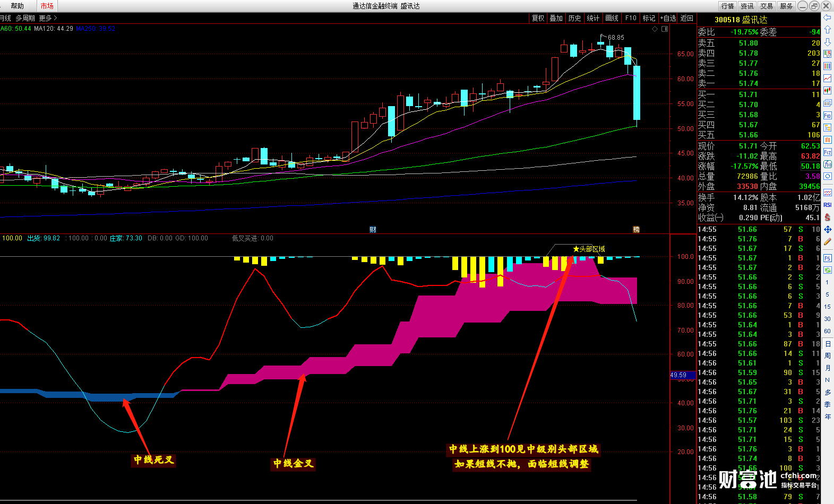The image size is (834, 504).
Task: Click the F12 icon in sidebar
Action: point(827,152)
